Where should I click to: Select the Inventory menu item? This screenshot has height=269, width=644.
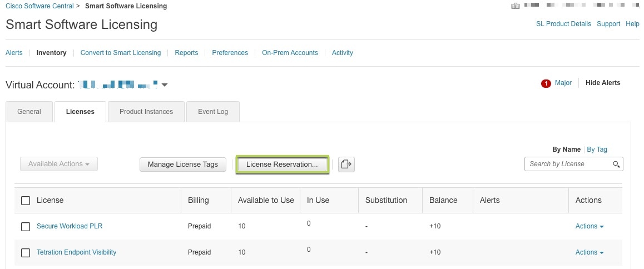[x=51, y=53]
